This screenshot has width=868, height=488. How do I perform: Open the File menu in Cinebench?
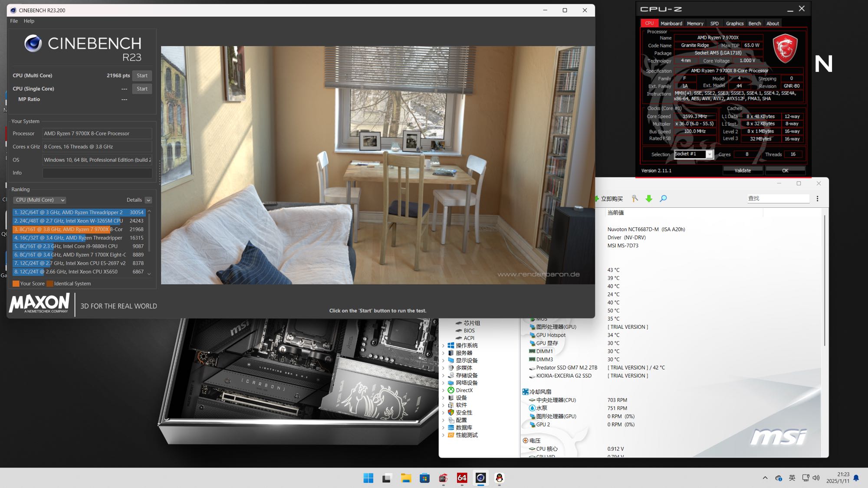[14, 21]
